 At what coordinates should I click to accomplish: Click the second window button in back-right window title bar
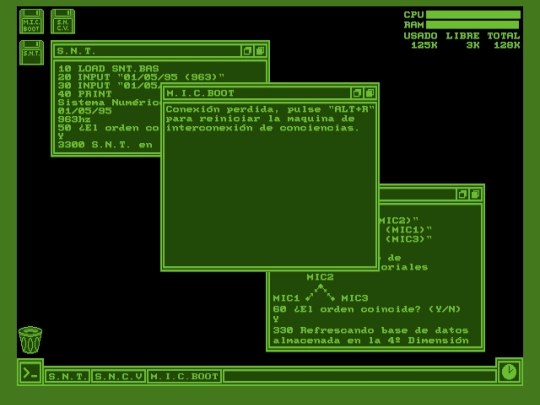click(475, 194)
